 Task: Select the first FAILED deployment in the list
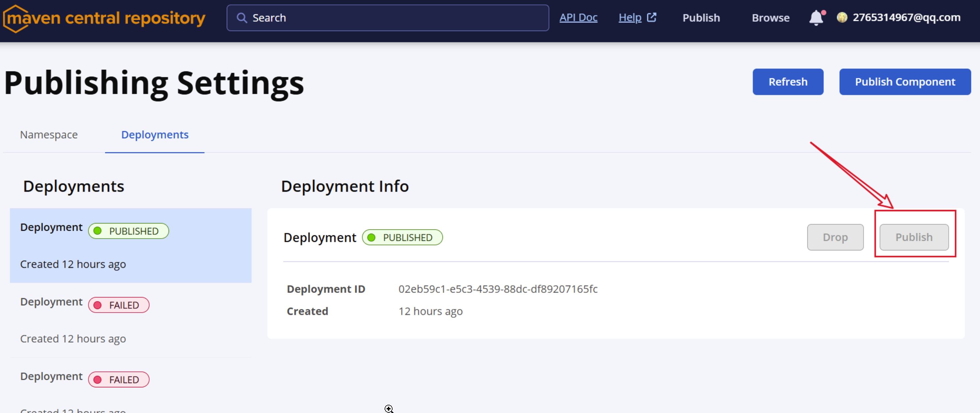(131, 320)
